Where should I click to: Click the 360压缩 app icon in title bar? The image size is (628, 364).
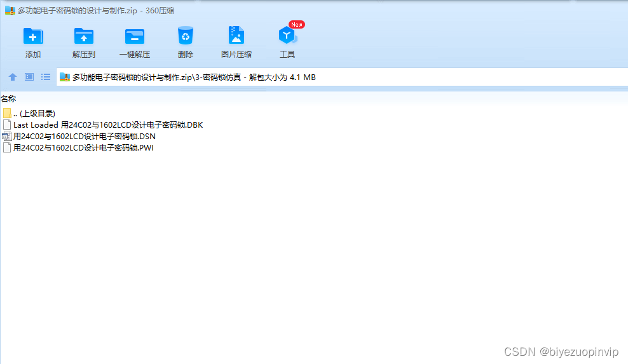10,10
